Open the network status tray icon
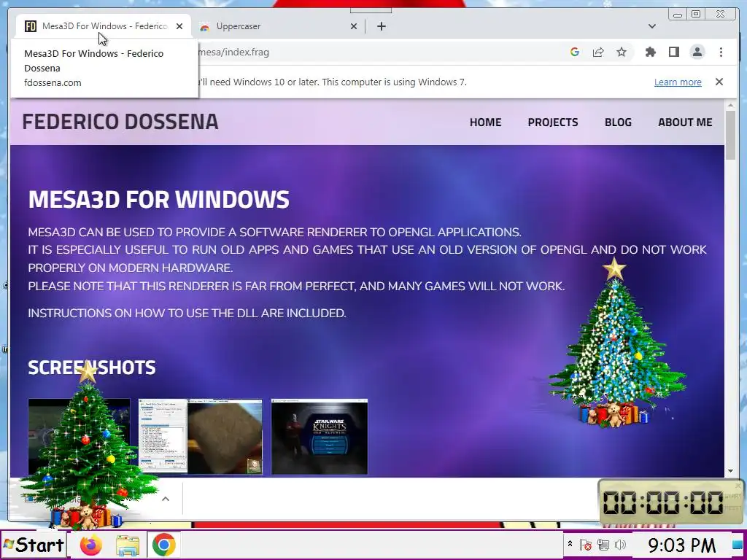 603,544
